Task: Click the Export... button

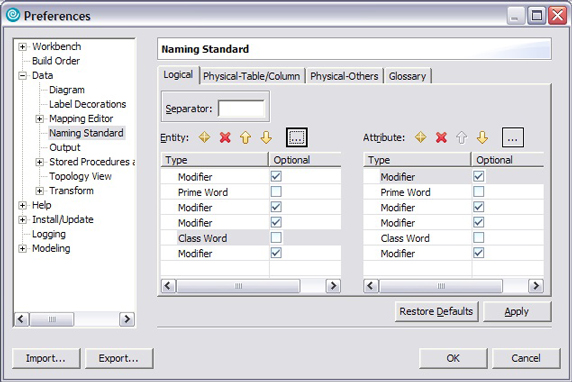Action: click(119, 358)
